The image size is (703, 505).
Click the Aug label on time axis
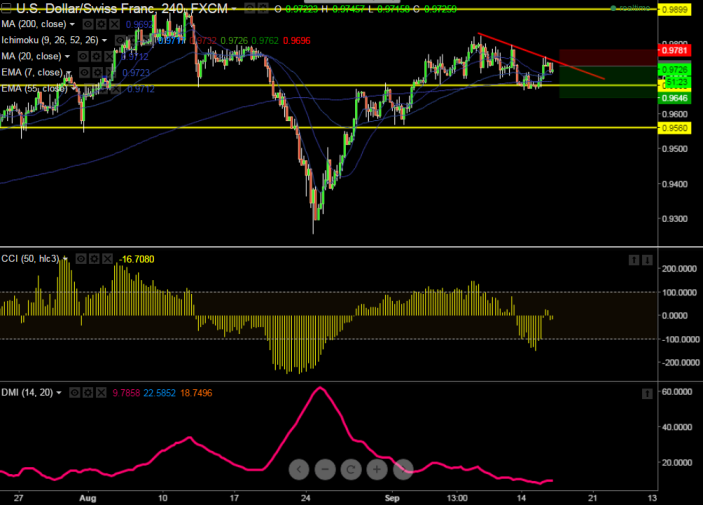click(87, 498)
